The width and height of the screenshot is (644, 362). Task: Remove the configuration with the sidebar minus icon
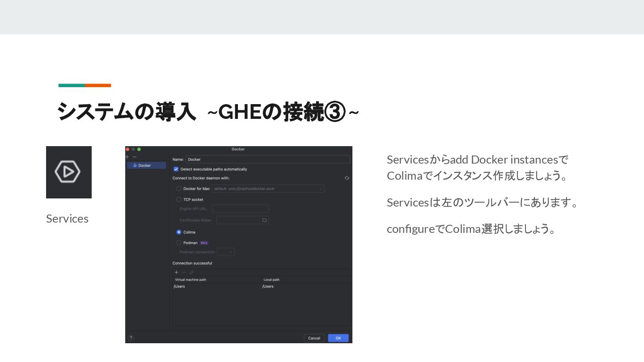135,157
